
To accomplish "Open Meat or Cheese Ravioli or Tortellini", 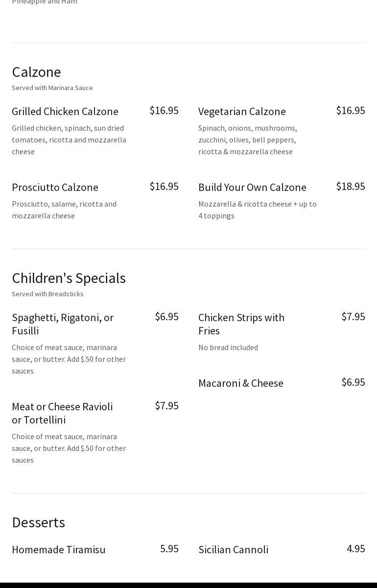I will [62, 413].
